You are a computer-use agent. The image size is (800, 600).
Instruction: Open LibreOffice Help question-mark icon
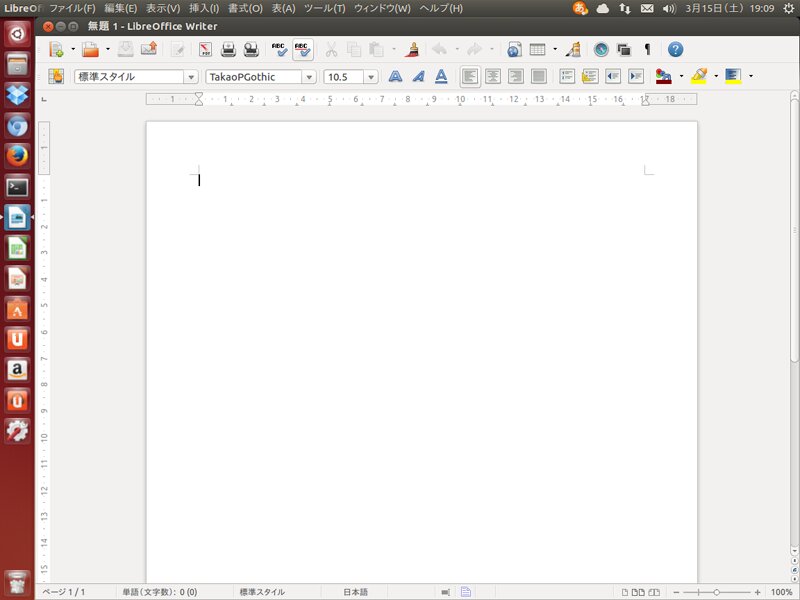[676, 49]
